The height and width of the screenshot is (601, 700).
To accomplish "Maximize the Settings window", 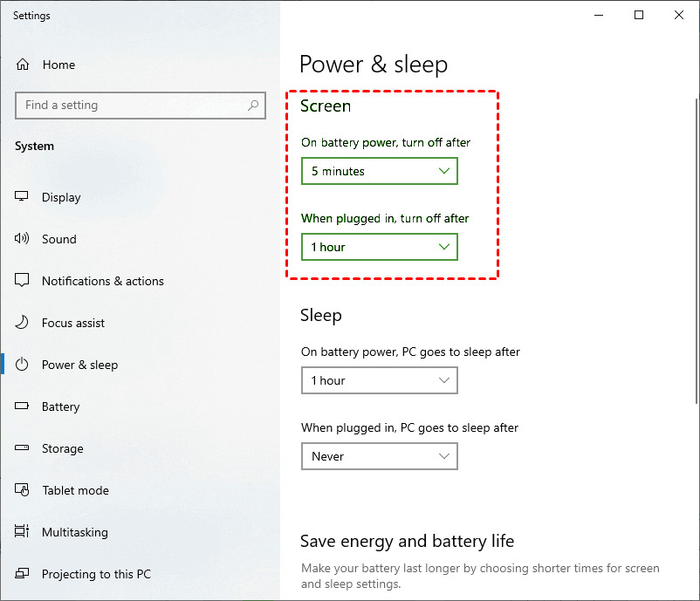I will pos(639,15).
